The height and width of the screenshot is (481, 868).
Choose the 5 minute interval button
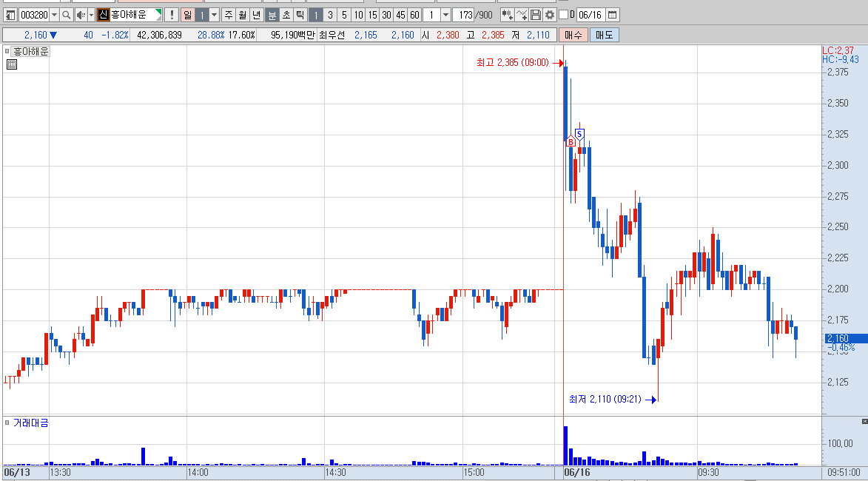coord(344,15)
